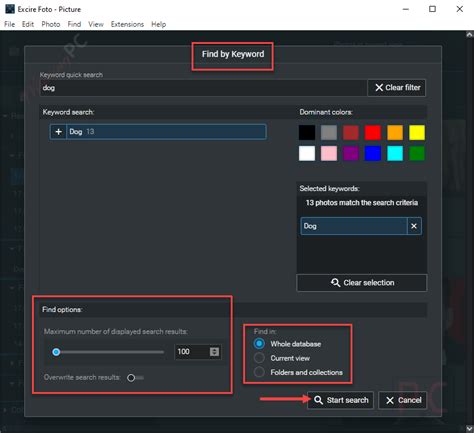Image resolution: width=474 pixels, height=433 pixels.
Task: Open the Help menu
Action: (159, 24)
